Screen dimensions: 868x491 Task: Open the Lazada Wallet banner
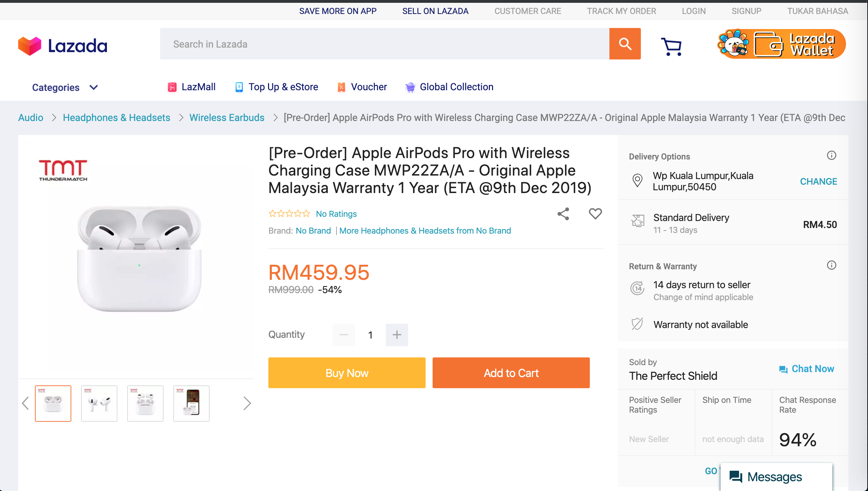tap(781, 44)
